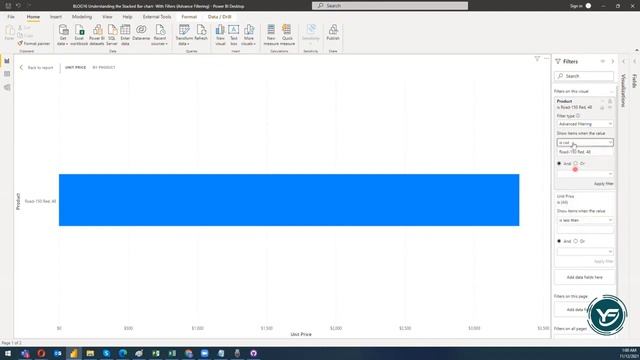Open Recent sources list

(160, 35)
